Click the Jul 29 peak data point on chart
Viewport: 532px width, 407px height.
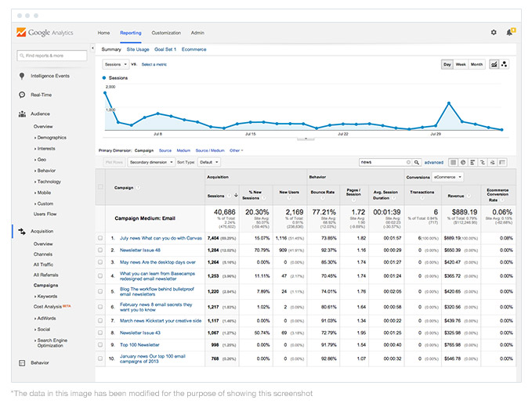[x=449, y=103]
